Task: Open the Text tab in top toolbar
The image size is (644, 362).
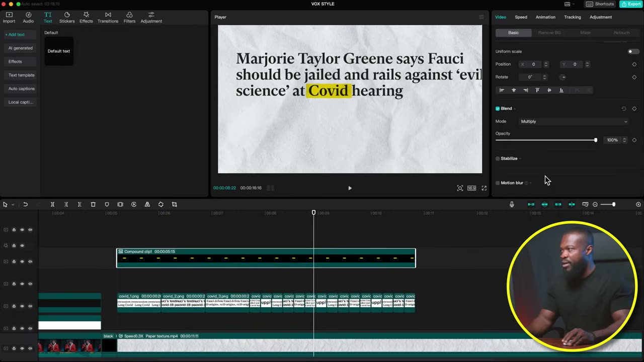Action: (48, 18)
